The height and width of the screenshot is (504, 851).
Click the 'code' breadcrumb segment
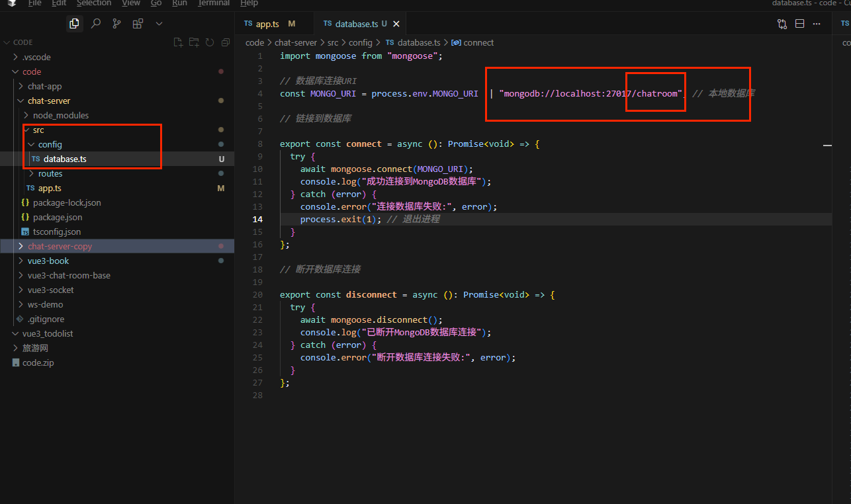pos(255,42)
